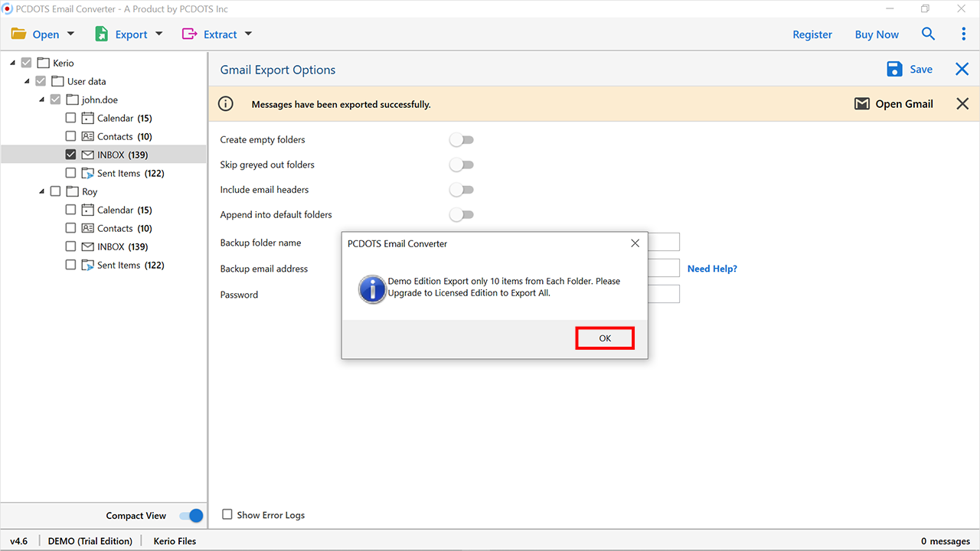Click the Open Gmail envelope icon
Viewport: 980px width, 551px height.
click(862, 104)
